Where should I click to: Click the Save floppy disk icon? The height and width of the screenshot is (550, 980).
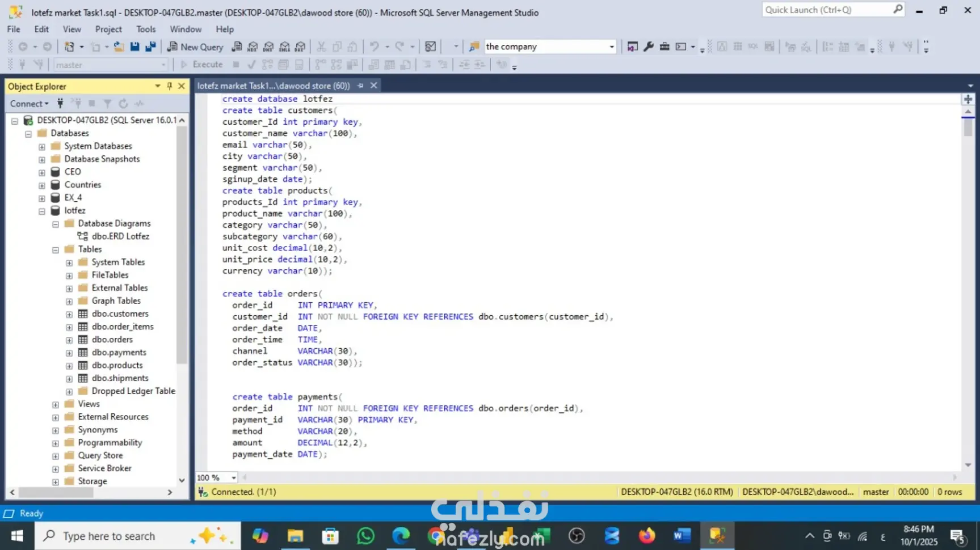point(135,46)
